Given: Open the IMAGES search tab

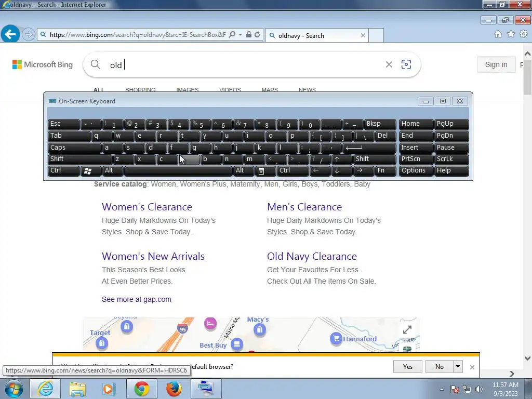Looking at the screenshot, I should tap(187, 90).
